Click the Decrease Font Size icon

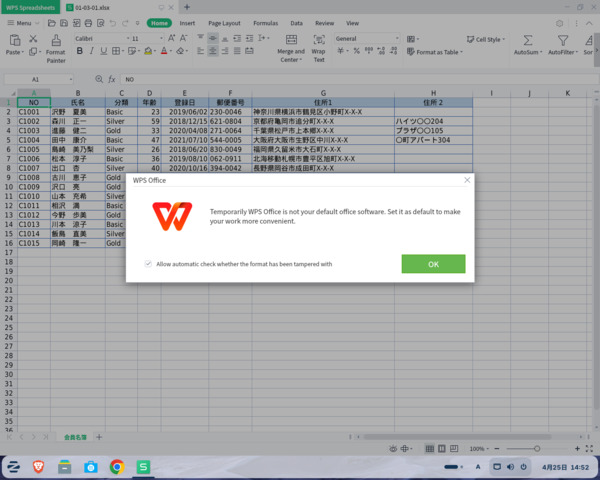[184, 38]
